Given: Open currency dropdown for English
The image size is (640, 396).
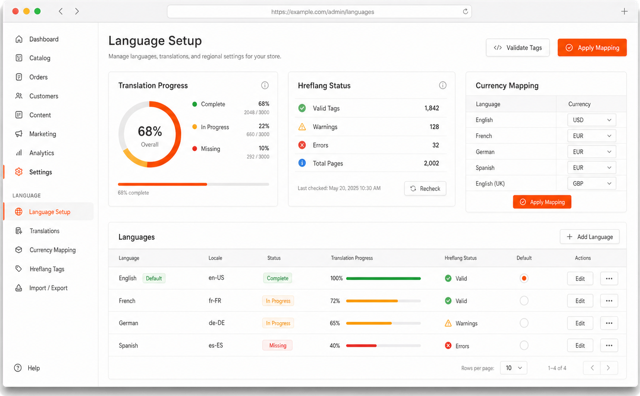Looking at the screenshot, I should click(591, 120).
